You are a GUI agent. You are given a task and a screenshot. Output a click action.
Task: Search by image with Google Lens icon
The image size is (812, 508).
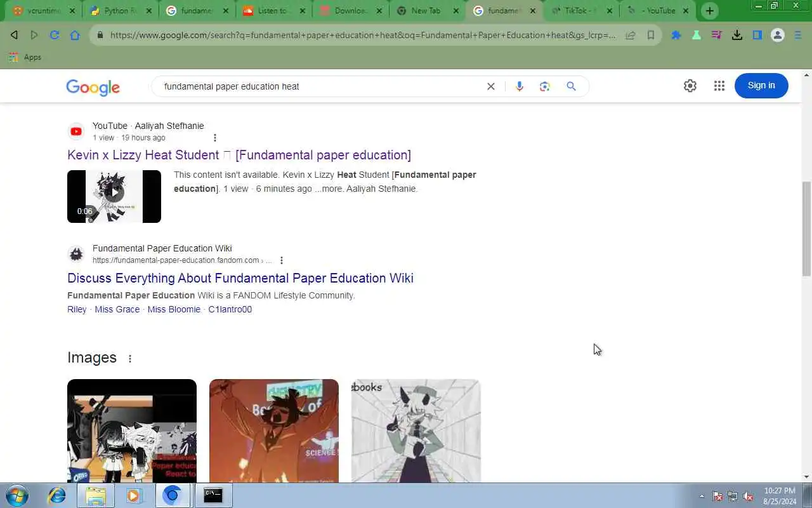pos(545,86)
